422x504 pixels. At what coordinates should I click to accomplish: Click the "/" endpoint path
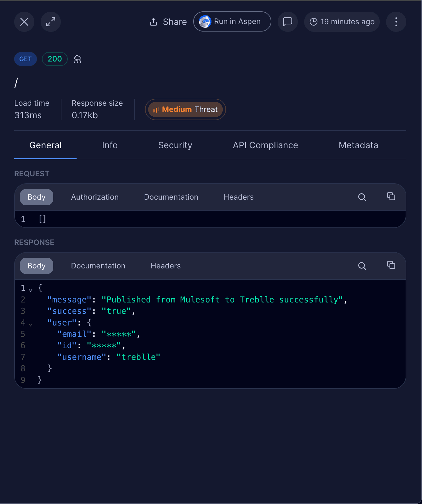pos(16,83)
